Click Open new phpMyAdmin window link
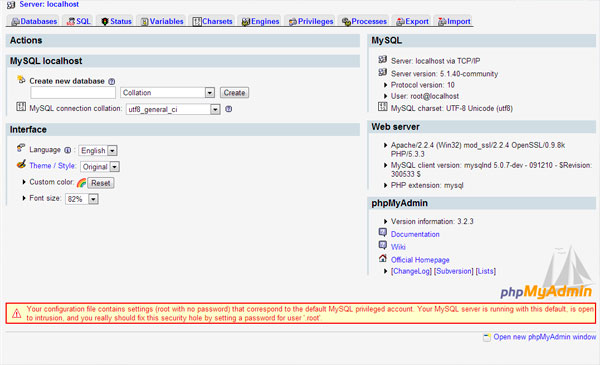600x365 pixels. [545, 337]
